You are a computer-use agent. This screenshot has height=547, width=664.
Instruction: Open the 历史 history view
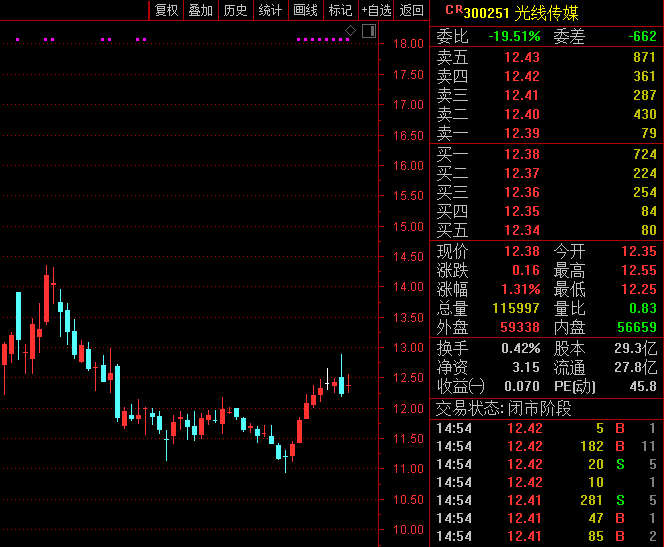[x=235, y=11]
